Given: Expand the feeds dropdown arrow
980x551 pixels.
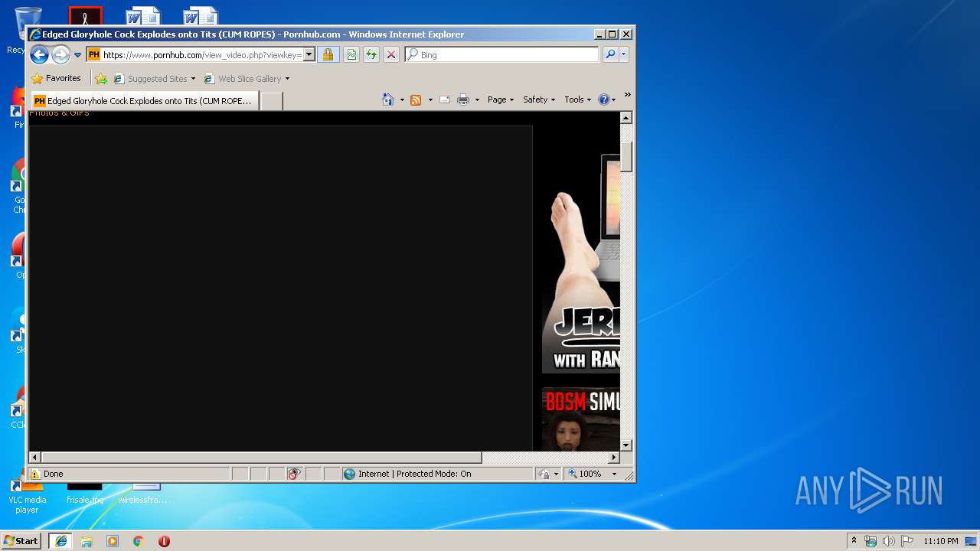Looking at the screenshot, I should (430, 99).
